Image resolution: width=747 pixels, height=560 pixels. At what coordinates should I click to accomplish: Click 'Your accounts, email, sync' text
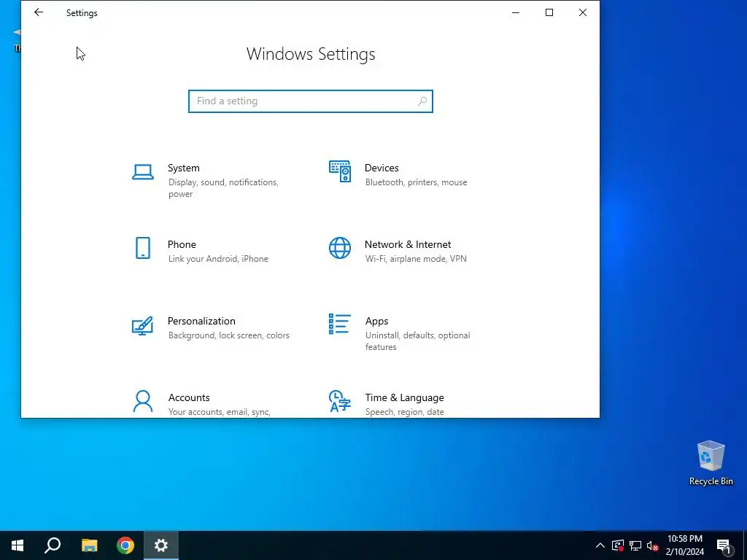[x=219, y=412]
